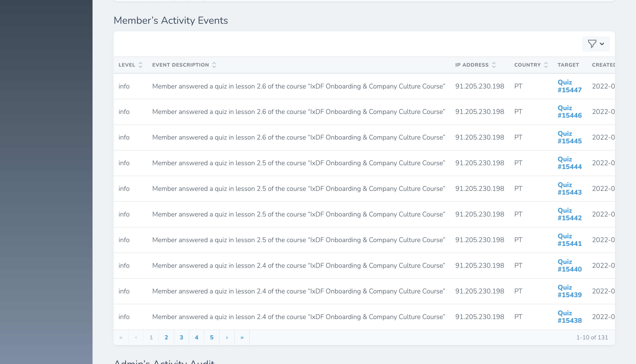
Task: Click the Target column header
Action: pos(568,65)
